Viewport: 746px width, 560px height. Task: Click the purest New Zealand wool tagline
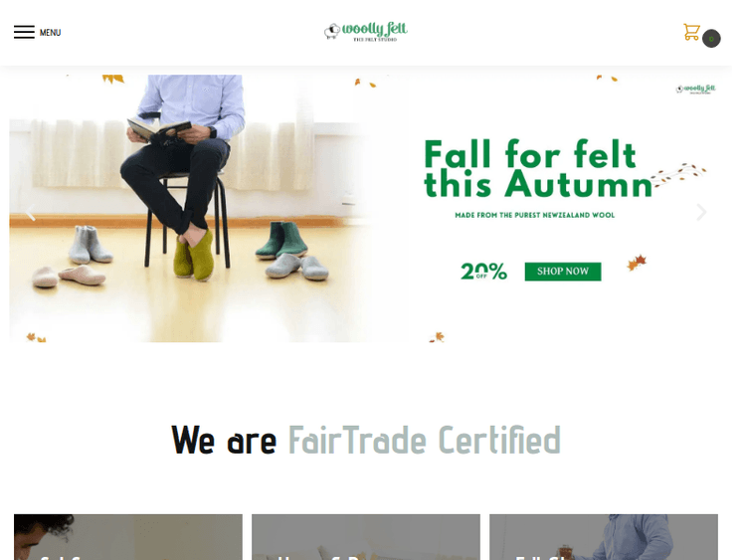535,215
